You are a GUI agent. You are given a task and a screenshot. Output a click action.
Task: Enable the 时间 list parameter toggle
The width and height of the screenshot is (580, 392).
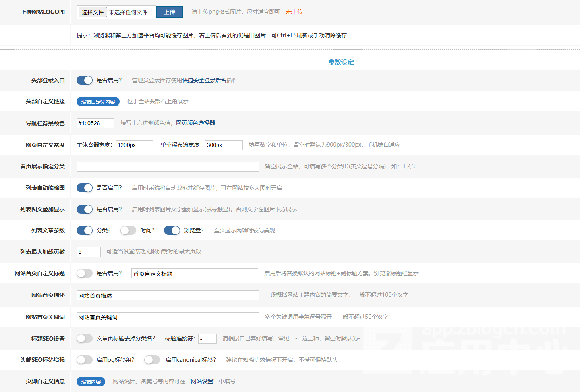point(128,230)
